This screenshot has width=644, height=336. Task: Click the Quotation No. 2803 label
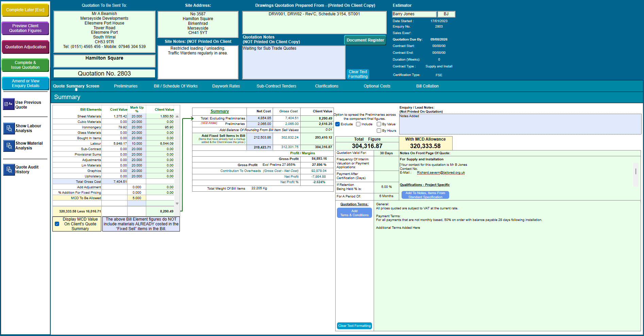[x=104, y=74]
